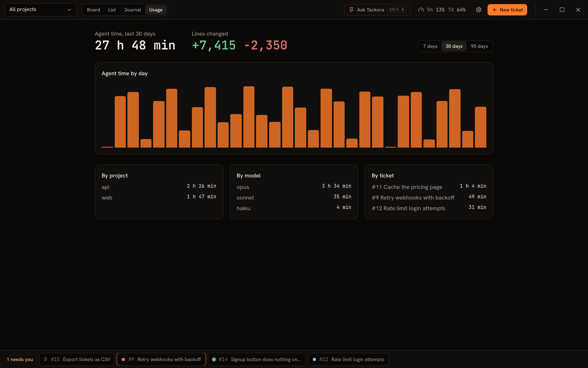The image size is (588, 368).
Task: Maximize the Tackora window
Action: pyautogui.click(x=562, y=10)
